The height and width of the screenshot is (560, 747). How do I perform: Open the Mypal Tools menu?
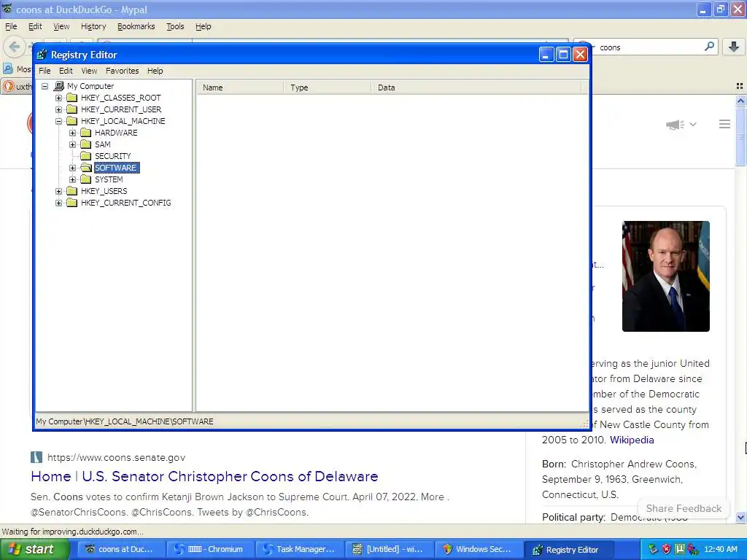click(x=175, y=27)
